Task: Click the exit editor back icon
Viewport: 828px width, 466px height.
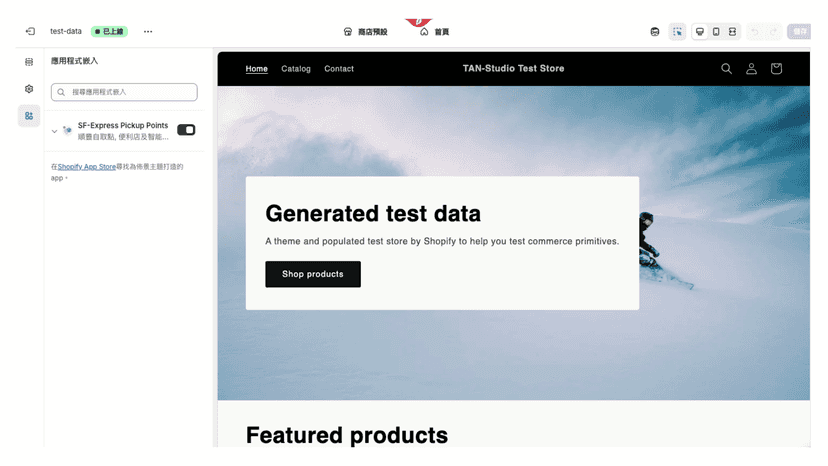Action: click(x=30, y=32)
